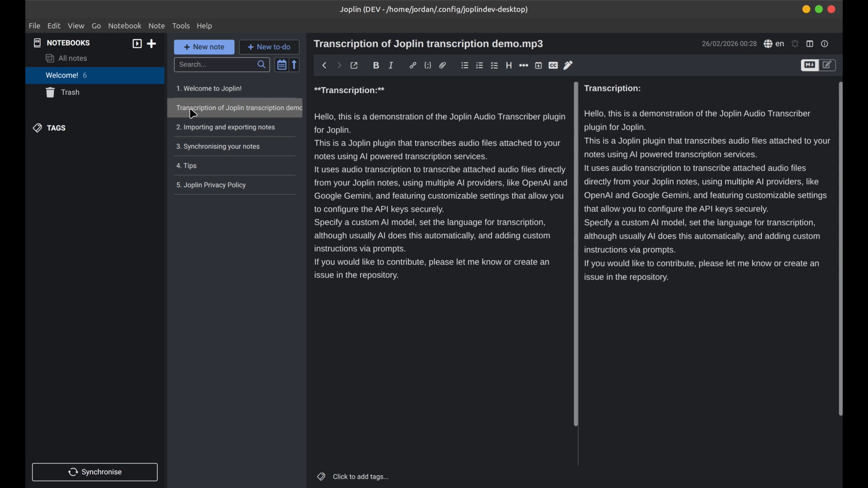Open the Notebook menu

pos(125,26)
